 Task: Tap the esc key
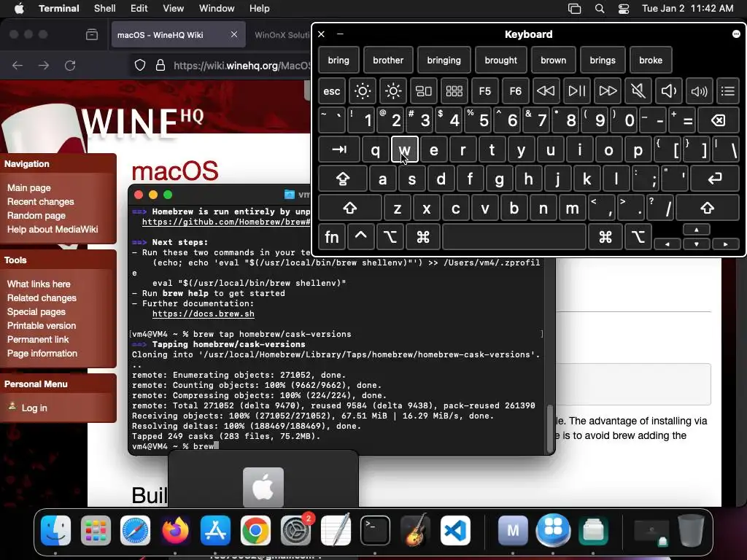coord(332,91)
